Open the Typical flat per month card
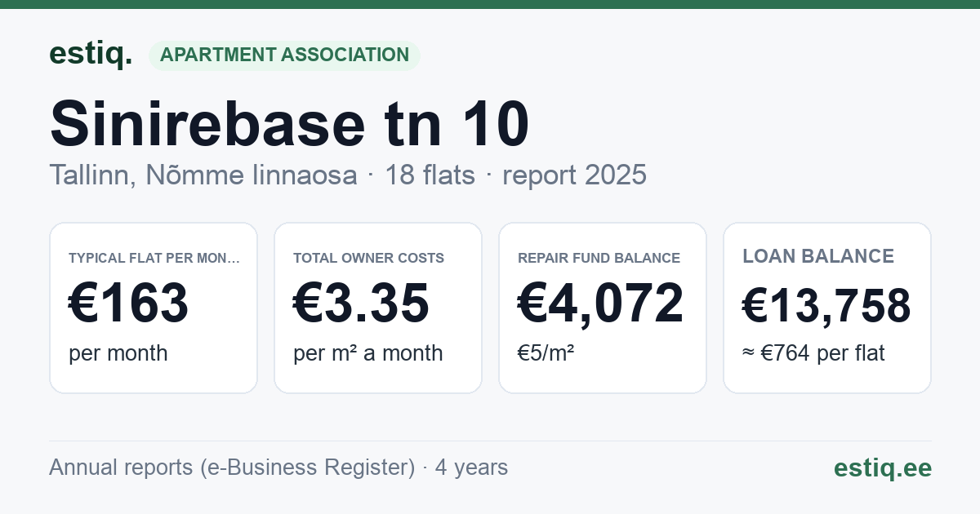Screen dimensions: 980x514 click(154, 308)
